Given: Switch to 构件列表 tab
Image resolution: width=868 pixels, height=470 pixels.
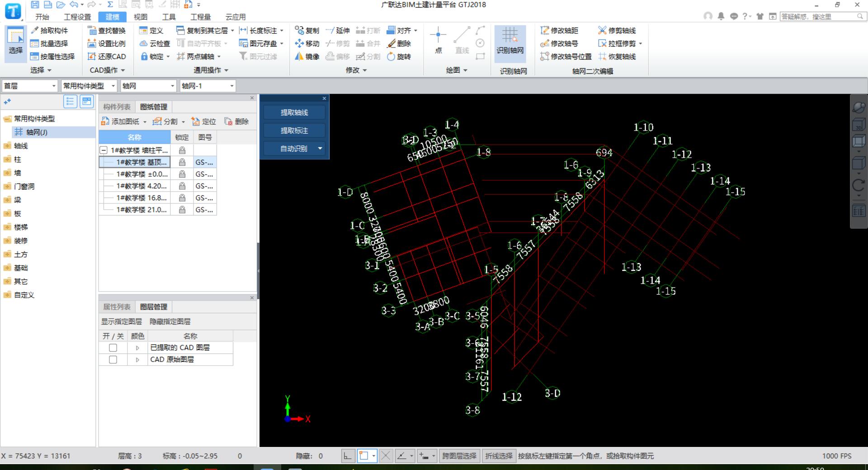Looking at the screenshot, I should [x=117, y=107].
